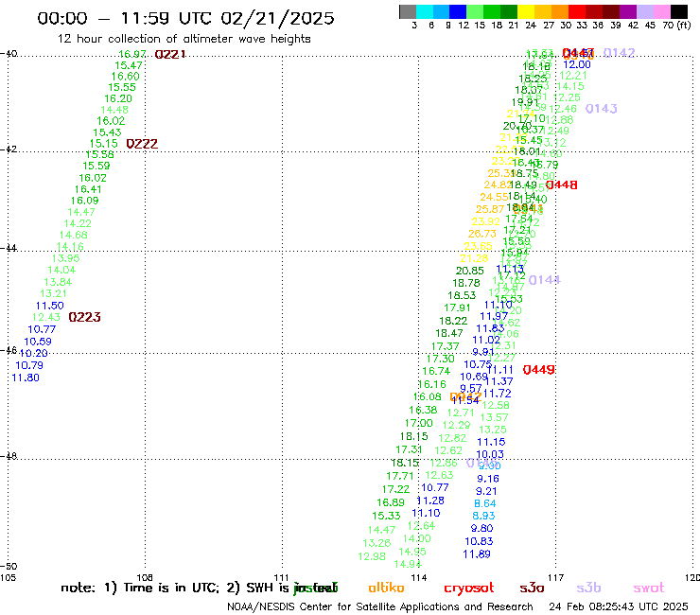Click the blue value 11.89
The height and width of the screenshot is (615, 700).
[x=477, y=554]
